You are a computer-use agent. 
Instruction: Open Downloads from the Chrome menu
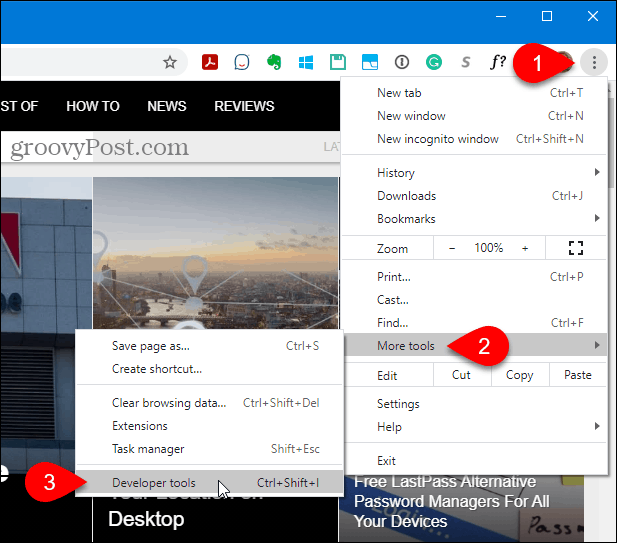tap(475, 196)
